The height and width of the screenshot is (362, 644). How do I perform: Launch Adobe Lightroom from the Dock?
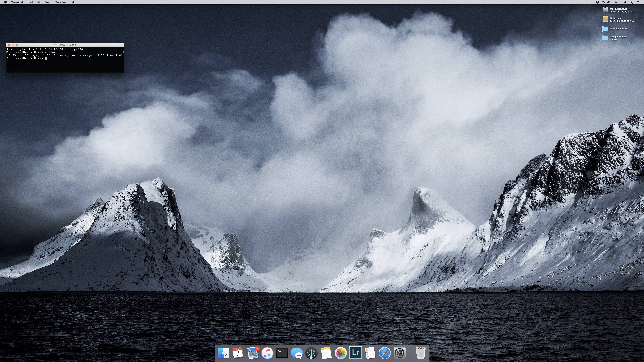click(356, 353)
